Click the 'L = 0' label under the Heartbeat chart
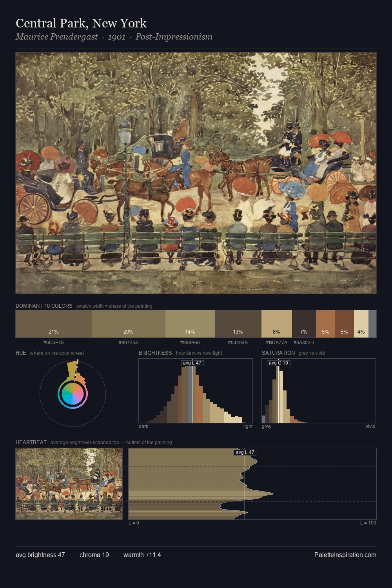Viewport: 392px width, 588px height. pyautogui.click(x=134, y=523)
